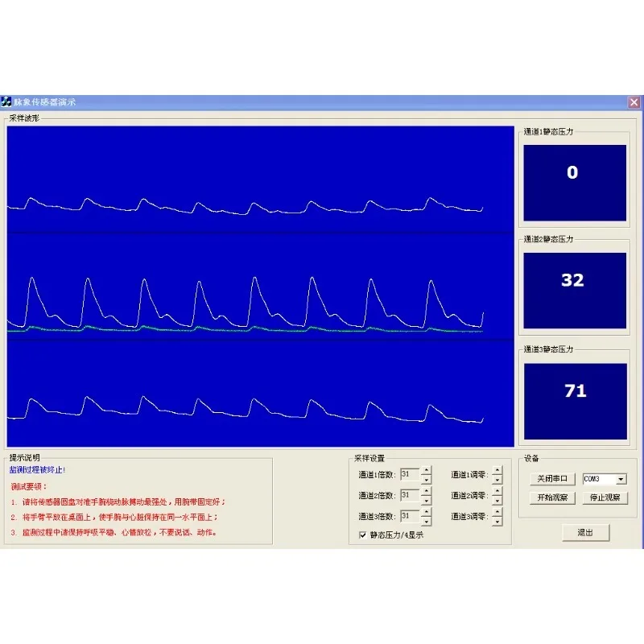Decrease 通道3倍数 with down arrow
The image size is (644, 644).
[426, 521]
